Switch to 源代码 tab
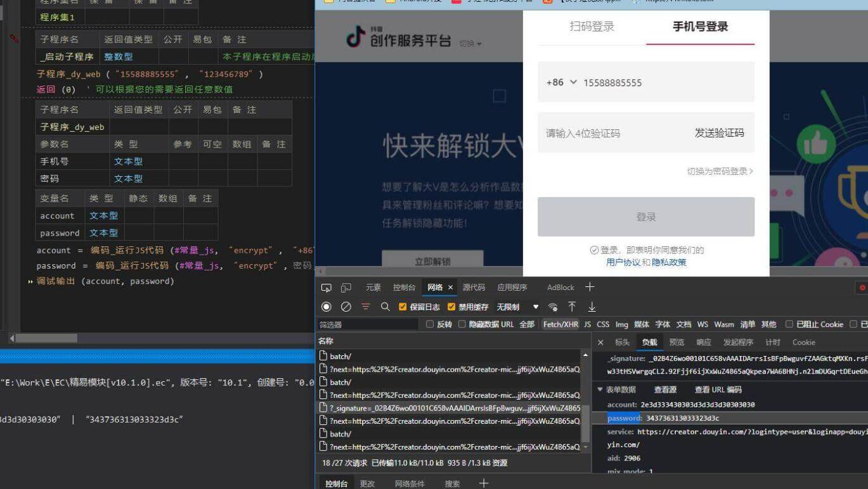 point(474,288)
